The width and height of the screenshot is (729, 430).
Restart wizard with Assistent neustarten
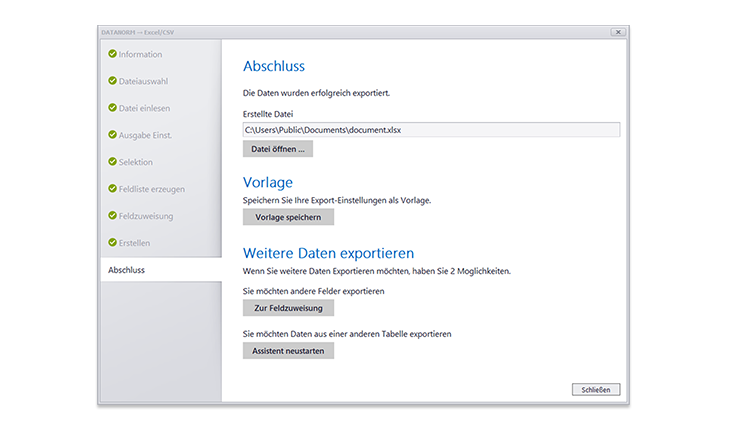point(288,351)
